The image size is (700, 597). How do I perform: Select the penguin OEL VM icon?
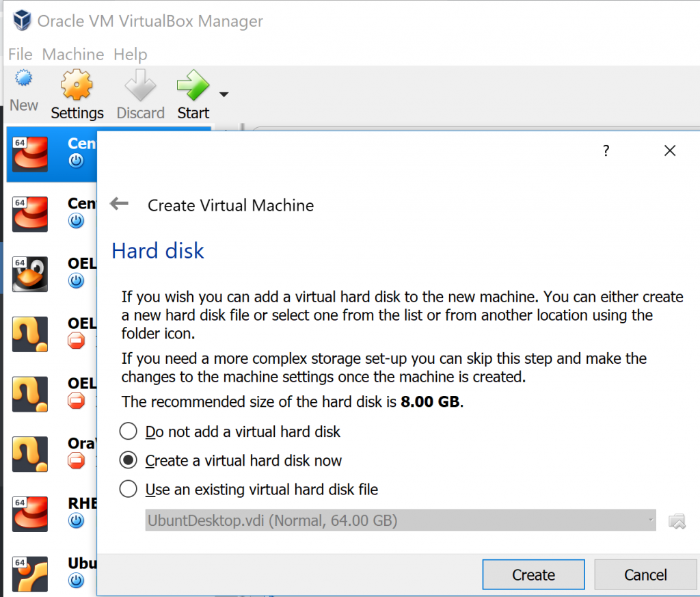click(x=30, y=274)
